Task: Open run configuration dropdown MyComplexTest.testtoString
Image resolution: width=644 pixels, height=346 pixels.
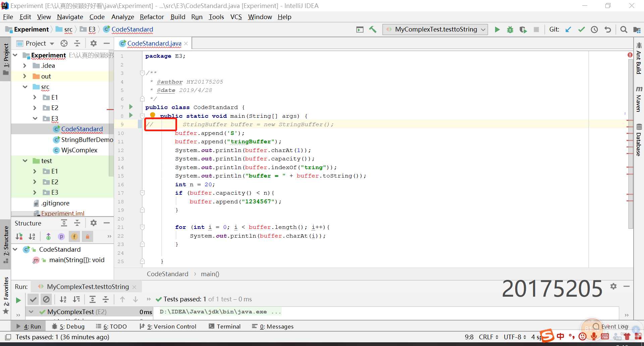Action: click(435, 30)
